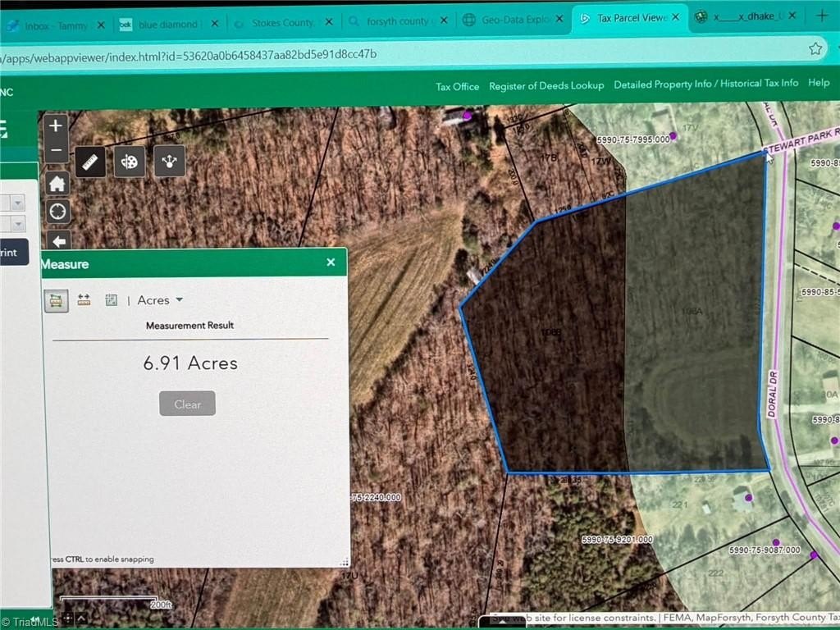
Task: Switch to the Geo-Data Explorer tab
Action: (514, 20)
